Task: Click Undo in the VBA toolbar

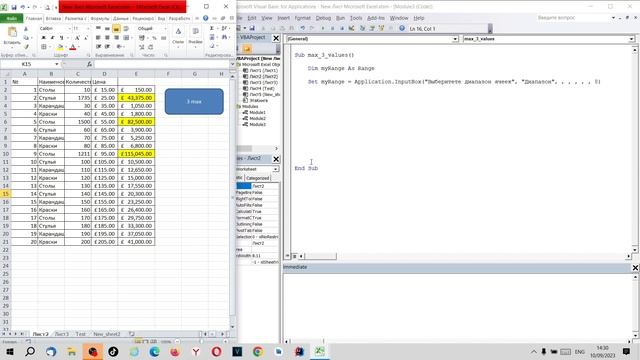Action: pos(302,28)
